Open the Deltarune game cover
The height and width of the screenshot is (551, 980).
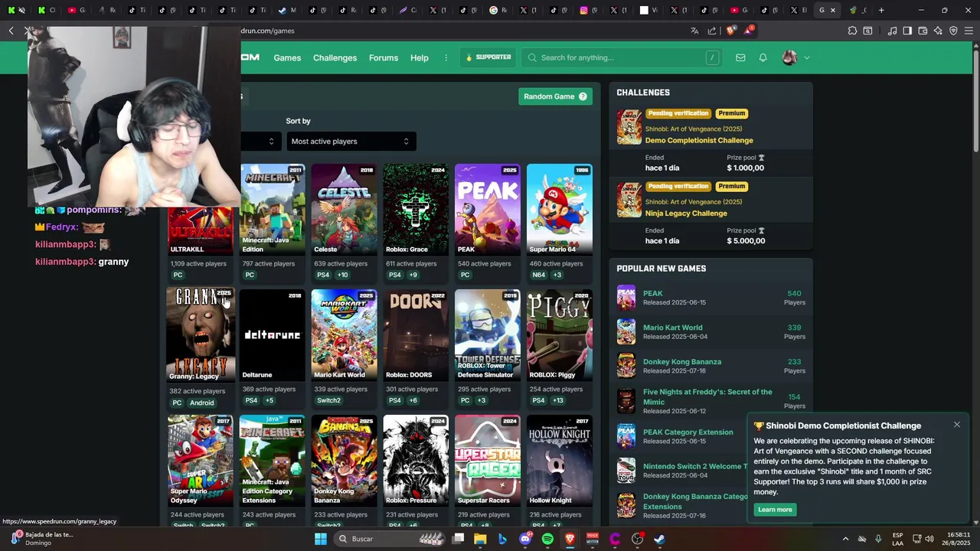(x=272, y=335)
